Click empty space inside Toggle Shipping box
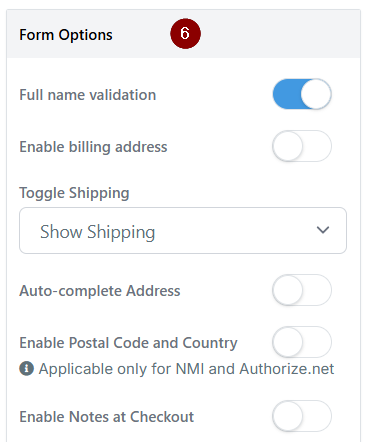Image resolution: width=370 pixels, height=442 pixels. 233,231
